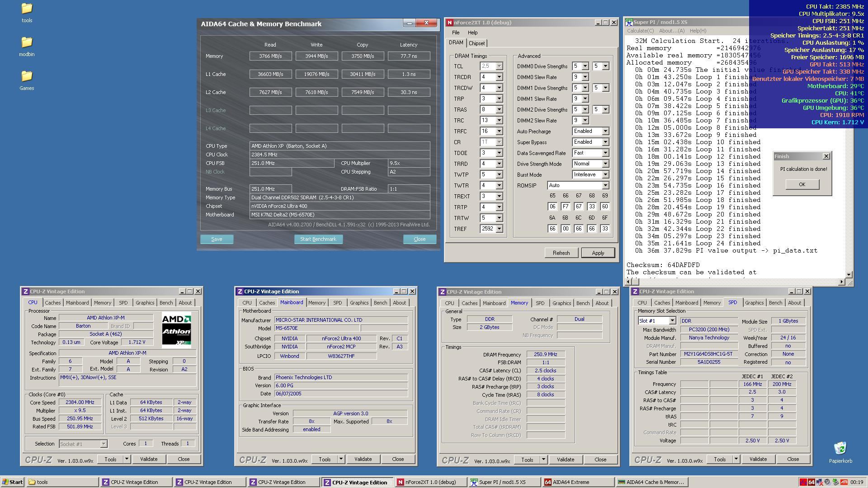
Task: Switch to AIDA64 Cache & Memory taskbar item
Action: [x=652, y=482]
